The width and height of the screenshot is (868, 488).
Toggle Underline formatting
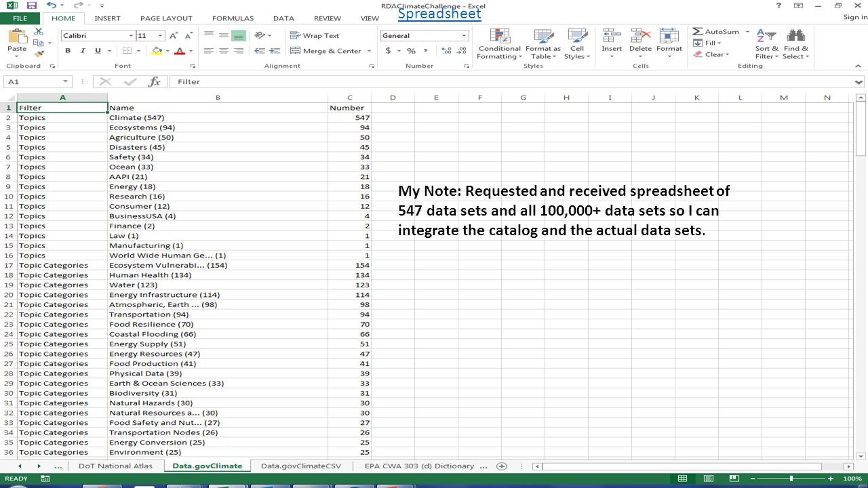click(98, 51)
